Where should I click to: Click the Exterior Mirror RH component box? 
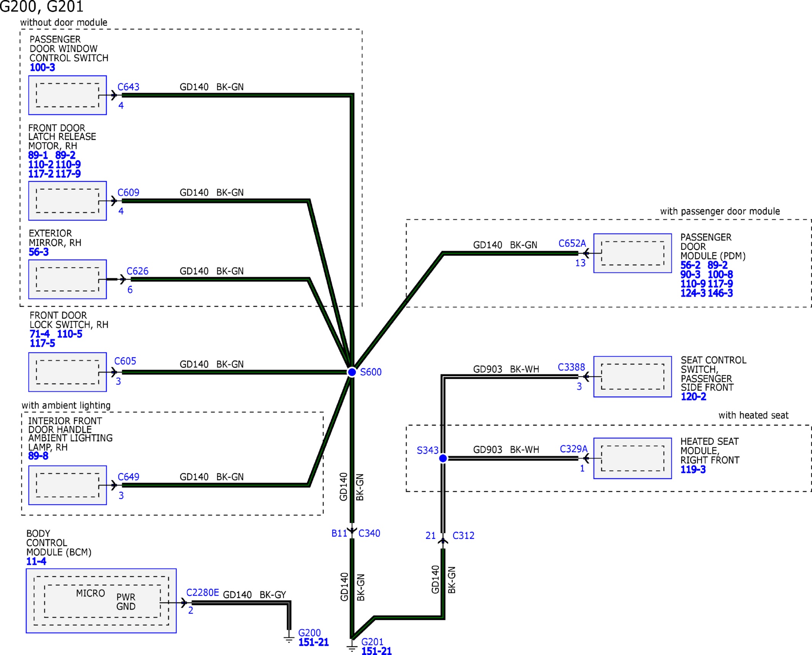click(x=67, y=279)
